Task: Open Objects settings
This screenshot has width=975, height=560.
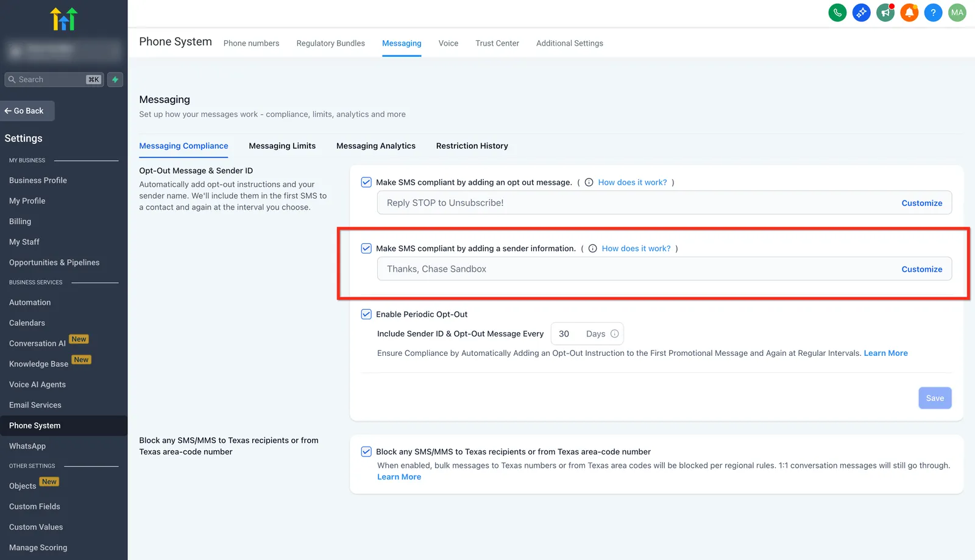Action: point(23,486)
